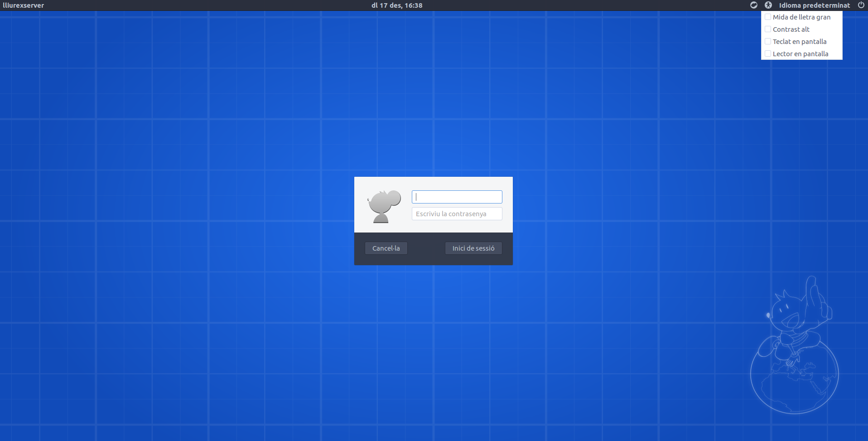Open the power options icon
868x441 pixels.
tap(861, 5)
